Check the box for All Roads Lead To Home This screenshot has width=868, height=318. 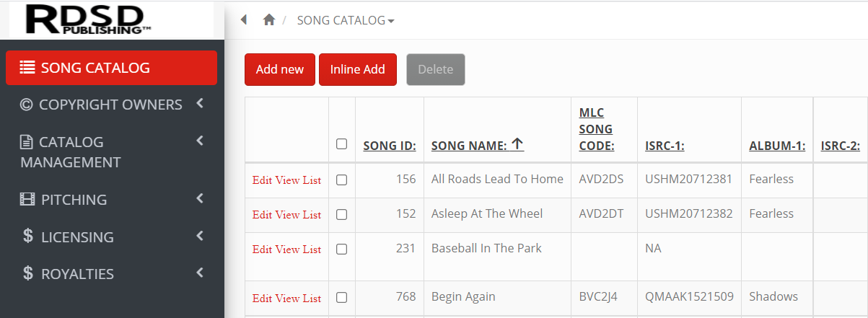[x=342, y=180]
